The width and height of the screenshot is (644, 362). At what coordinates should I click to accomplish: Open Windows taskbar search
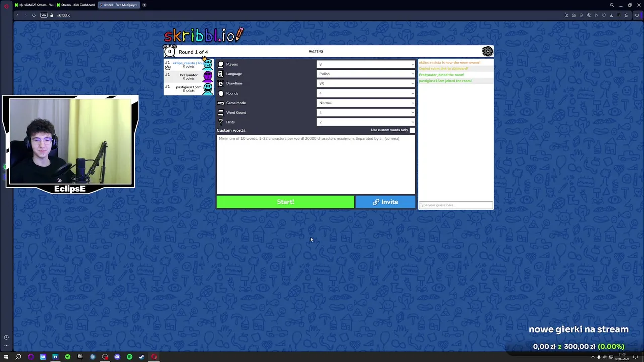point(18,357)
